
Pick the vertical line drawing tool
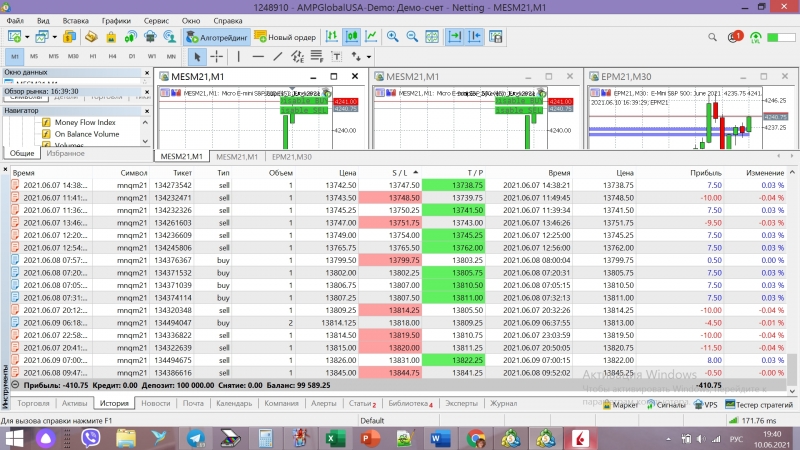(238, 57)
